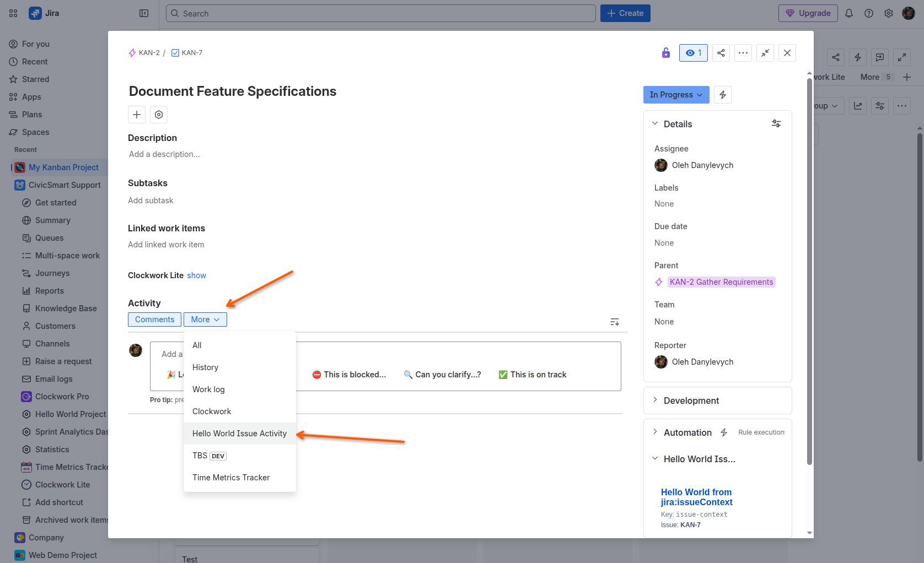Collapse the Details section
Viewport: 924px width, 563px height.
coord(655,124)
